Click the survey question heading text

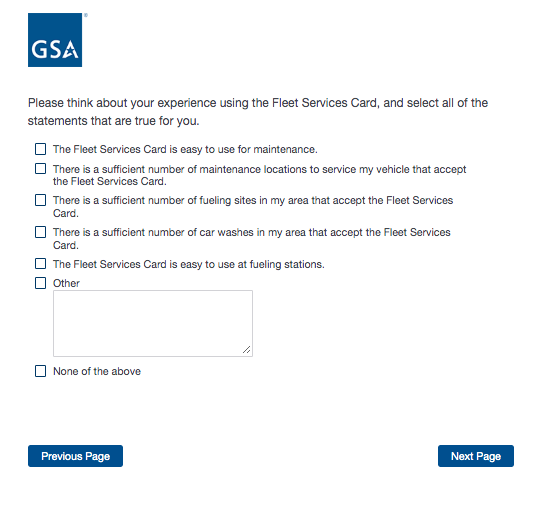(x=258, y=112)
